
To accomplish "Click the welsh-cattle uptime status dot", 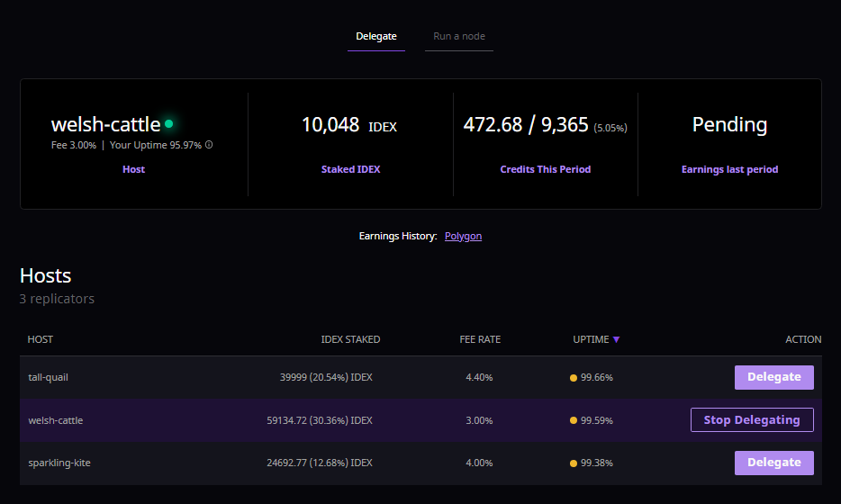I will point(574,421).
